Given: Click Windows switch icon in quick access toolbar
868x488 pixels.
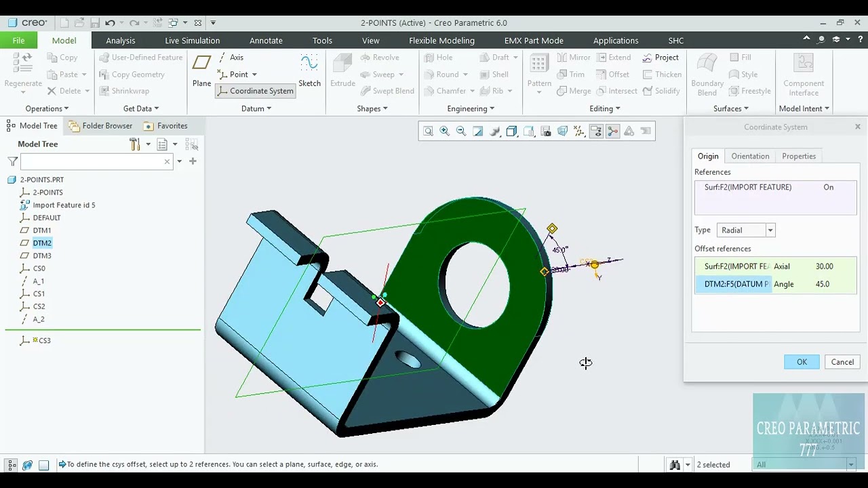Looking at the screenshot, I should [x=173, y=23].
